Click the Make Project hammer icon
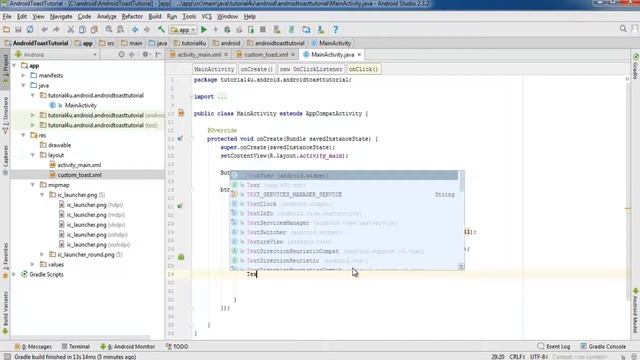The image size is (640, 360). [161, 29]
